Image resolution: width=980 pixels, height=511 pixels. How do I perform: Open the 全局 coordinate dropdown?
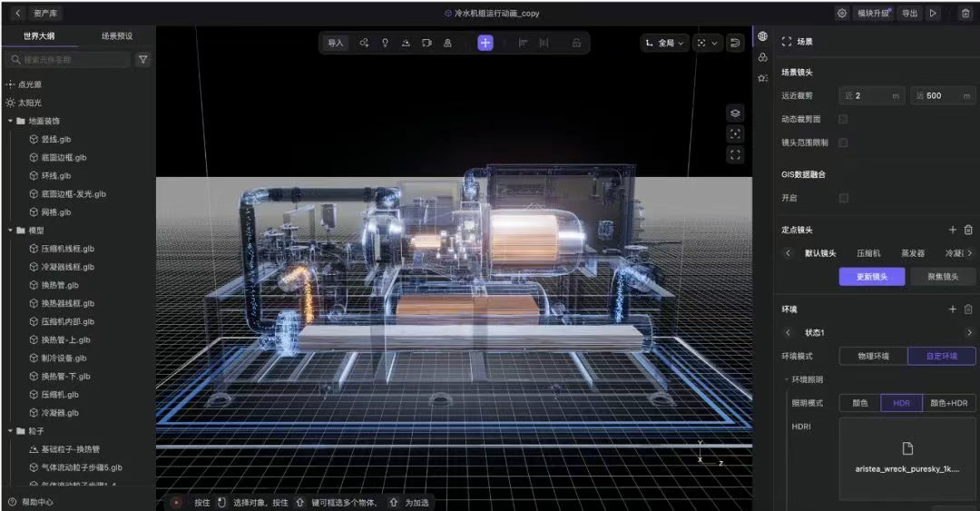tap(665, 43)
